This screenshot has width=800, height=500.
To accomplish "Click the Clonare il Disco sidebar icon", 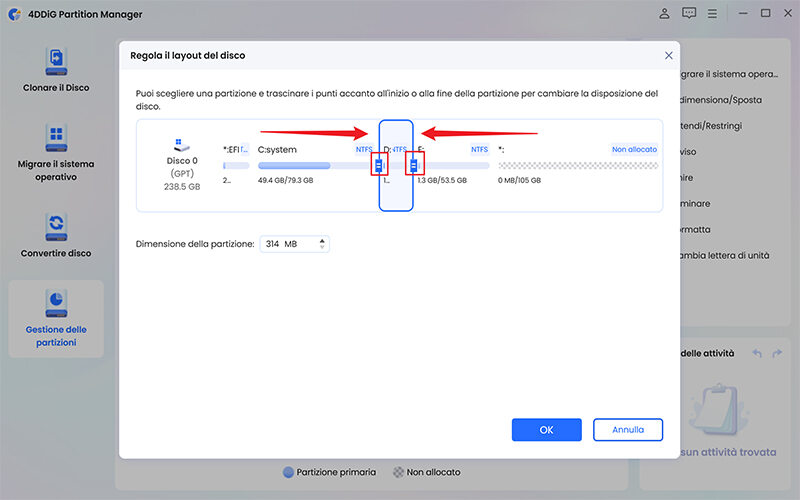I will [x=56, y=62].
